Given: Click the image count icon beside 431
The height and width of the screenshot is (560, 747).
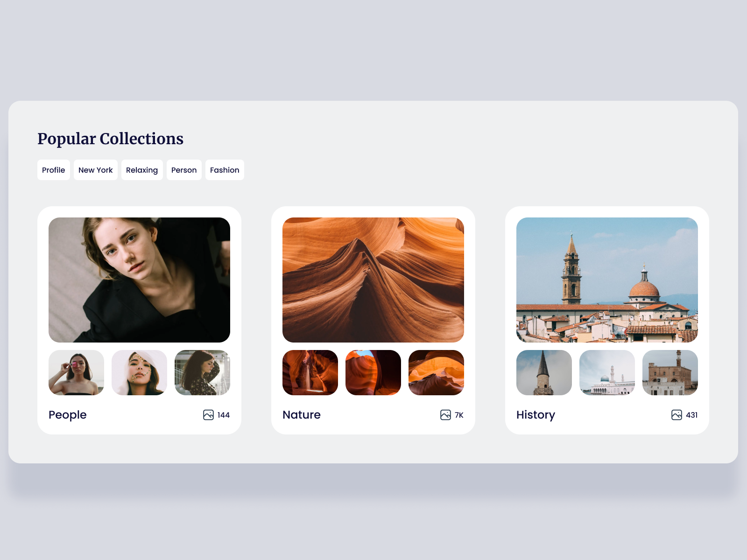Looking at the screenshot, I should tap(677, 415).
